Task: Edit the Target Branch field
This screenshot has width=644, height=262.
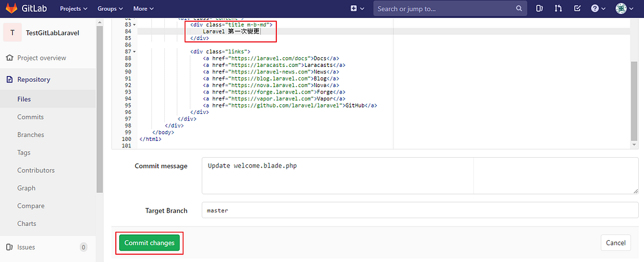Action: click(x=420, y=211)
